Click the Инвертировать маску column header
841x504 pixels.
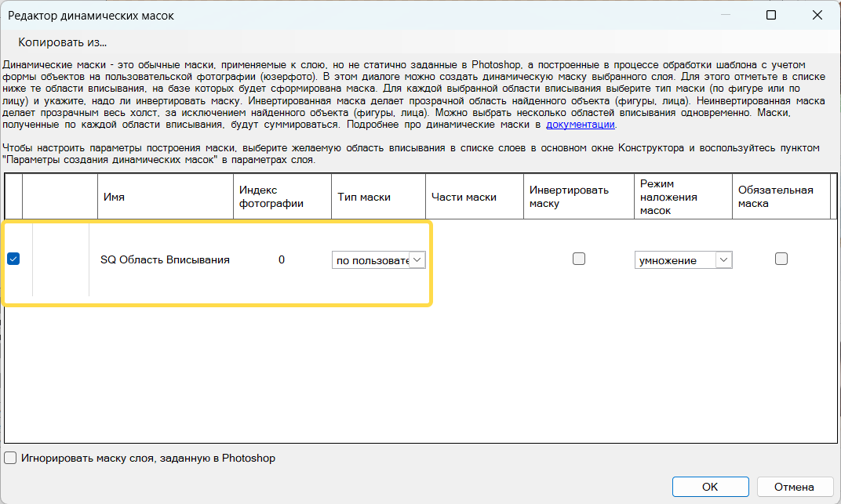tap(568, 197)
